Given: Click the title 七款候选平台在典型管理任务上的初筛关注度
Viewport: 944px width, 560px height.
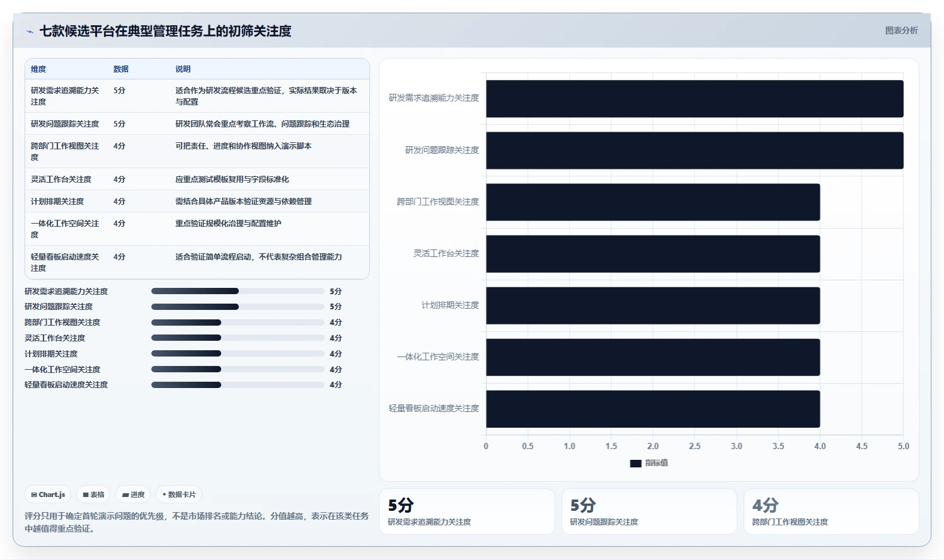Looking at the screenshot, I should 165,31.
